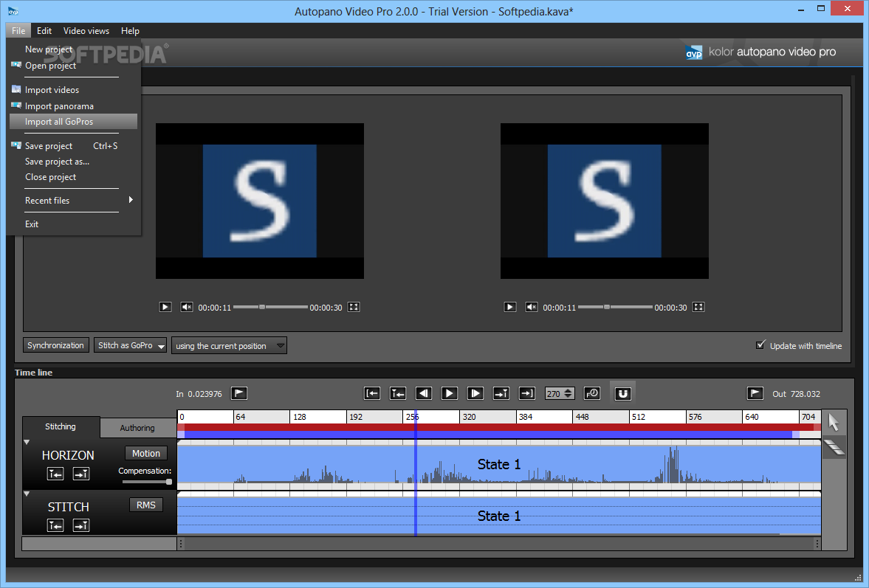Open the Help menu
Viewport: 869px width, 588px height.
[x=130, y=31]
